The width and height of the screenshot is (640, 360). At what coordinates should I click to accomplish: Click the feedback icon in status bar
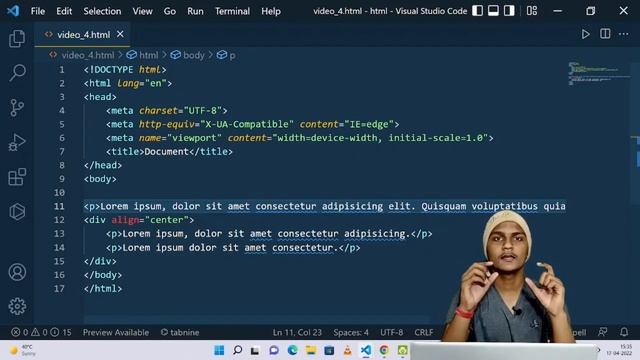click(602, 332)
